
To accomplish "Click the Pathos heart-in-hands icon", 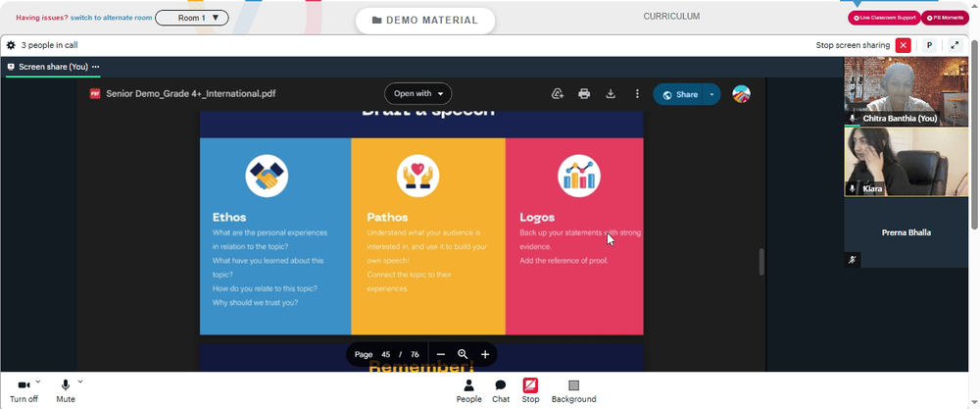I will [418, 177].
